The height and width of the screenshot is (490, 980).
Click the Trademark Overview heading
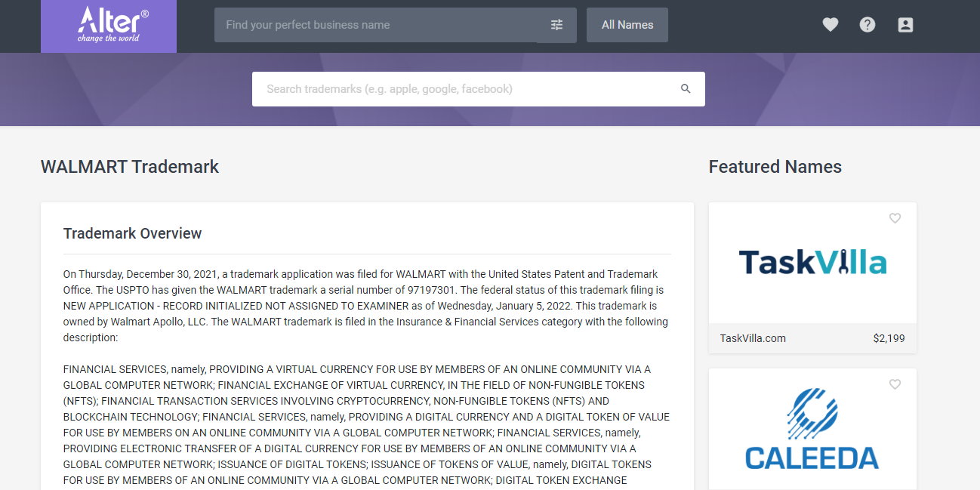click(x=132, y=233)
